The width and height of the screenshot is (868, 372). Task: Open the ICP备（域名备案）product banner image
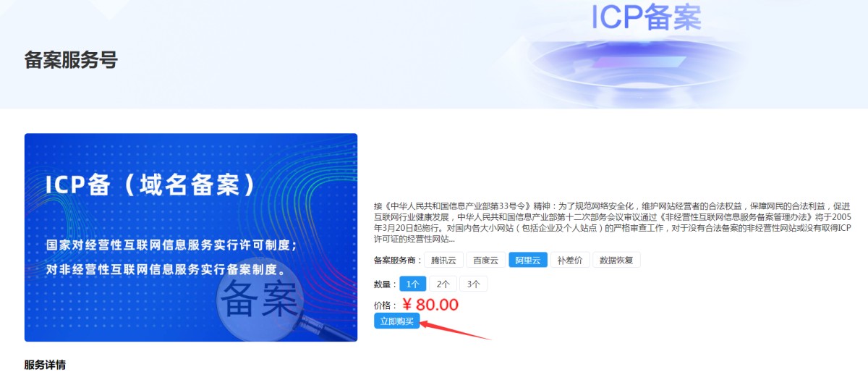coord(191,237)
